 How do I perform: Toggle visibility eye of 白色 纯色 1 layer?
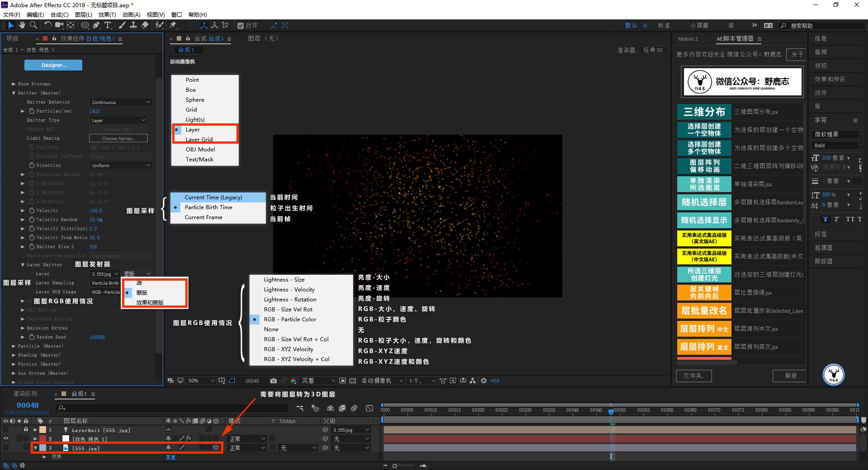point(5,439)
